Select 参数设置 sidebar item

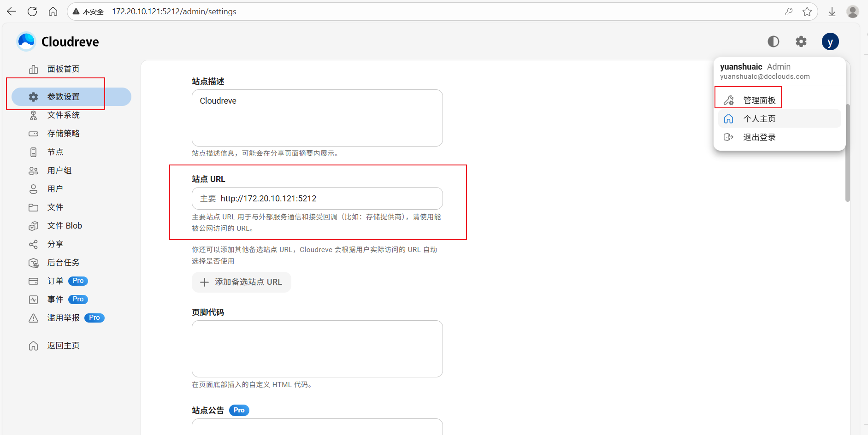coord(71,97)
